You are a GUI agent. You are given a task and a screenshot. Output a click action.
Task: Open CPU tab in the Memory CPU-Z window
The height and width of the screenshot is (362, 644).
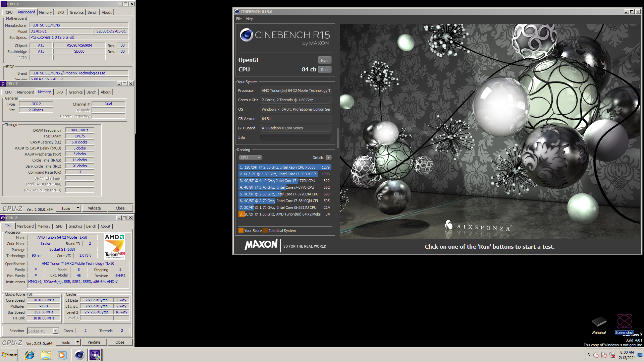point(8,92)
